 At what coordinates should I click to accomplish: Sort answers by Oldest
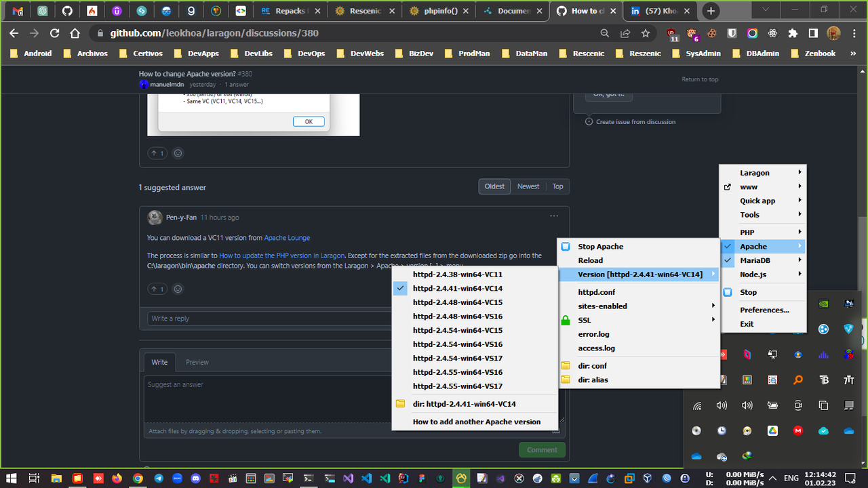click(x=494, y=186)
